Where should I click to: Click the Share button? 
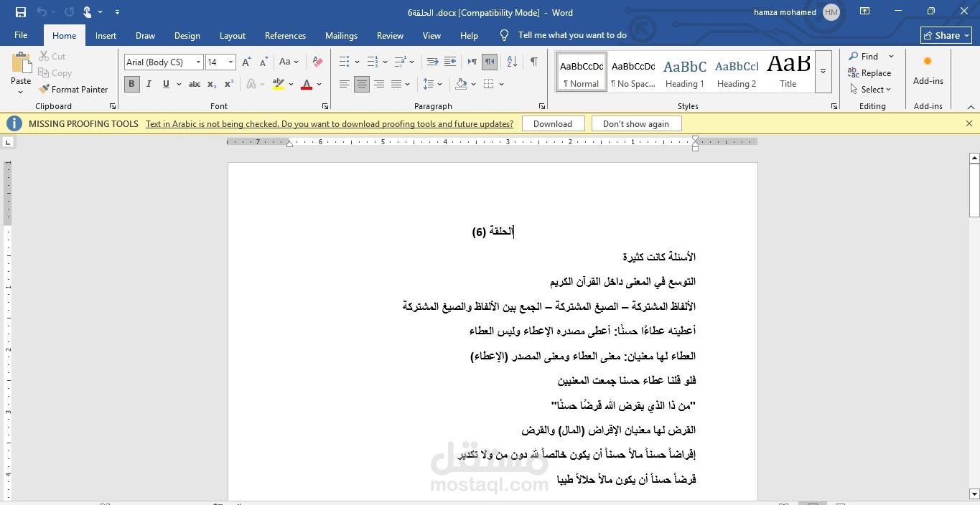coord(946,35)
